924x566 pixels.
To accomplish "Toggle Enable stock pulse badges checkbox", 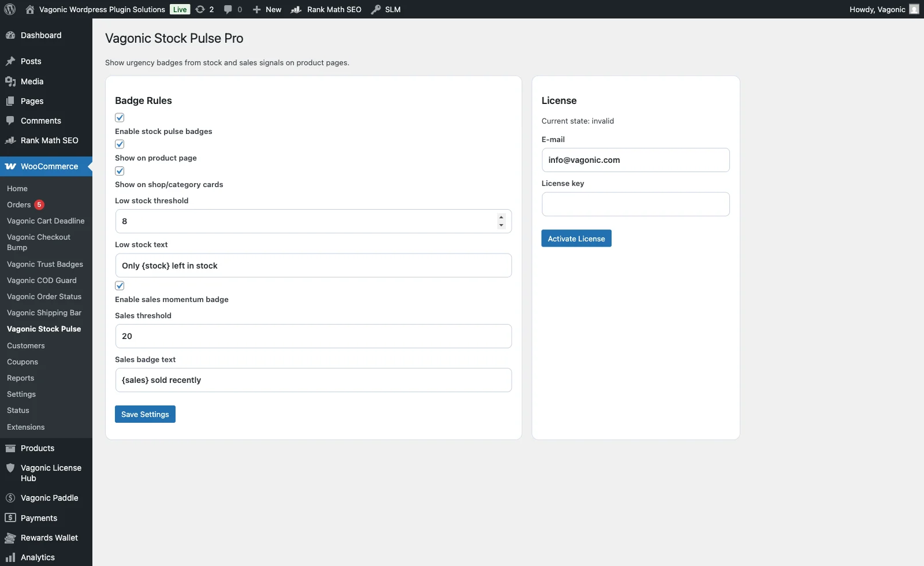I will tap(120, 118).
